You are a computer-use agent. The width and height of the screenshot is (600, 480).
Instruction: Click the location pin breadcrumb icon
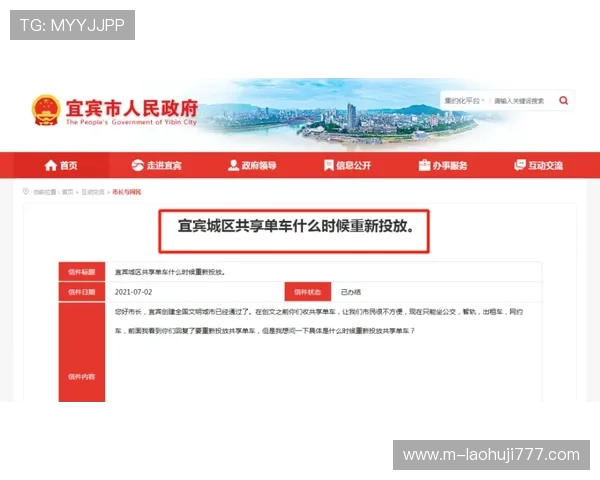click(26, 191)
